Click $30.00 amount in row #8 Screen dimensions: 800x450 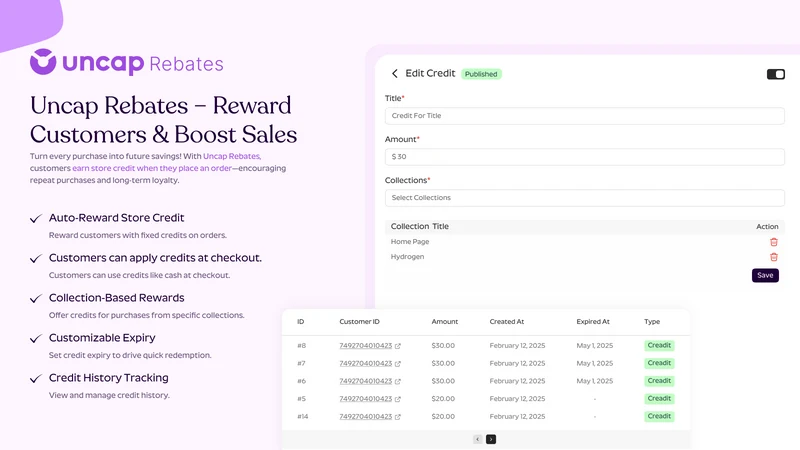pos(443,345)
